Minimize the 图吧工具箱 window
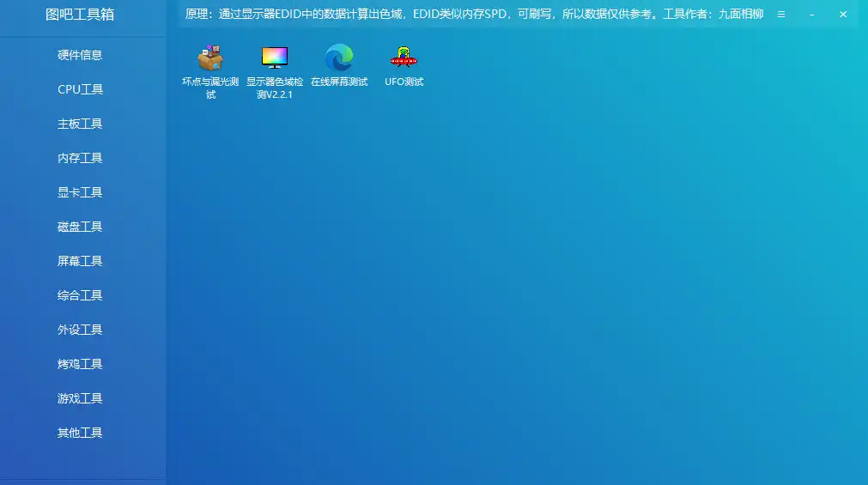Viewport: 868px width, 485px height. 812,15
